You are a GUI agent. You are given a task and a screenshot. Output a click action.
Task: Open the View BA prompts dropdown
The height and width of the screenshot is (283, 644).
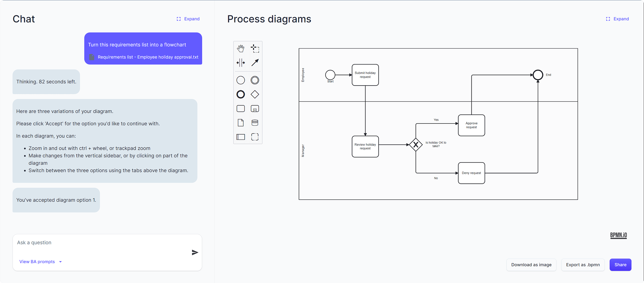[x=40, y=262]
